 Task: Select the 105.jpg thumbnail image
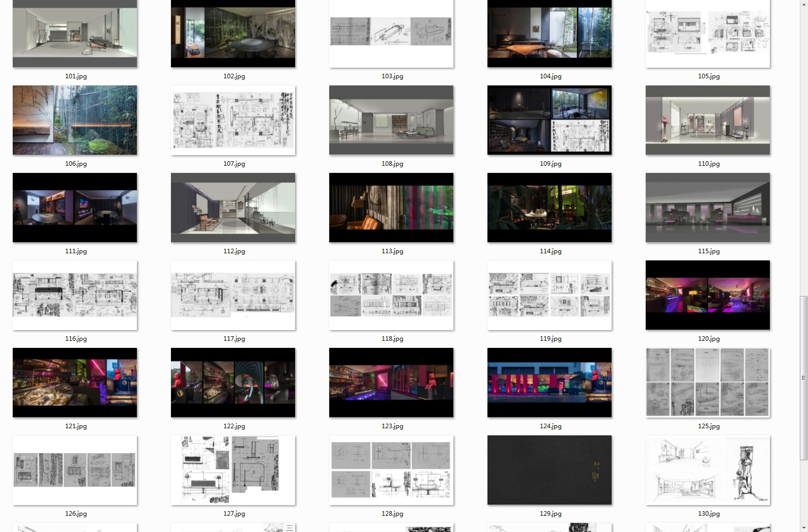point(708,34)
